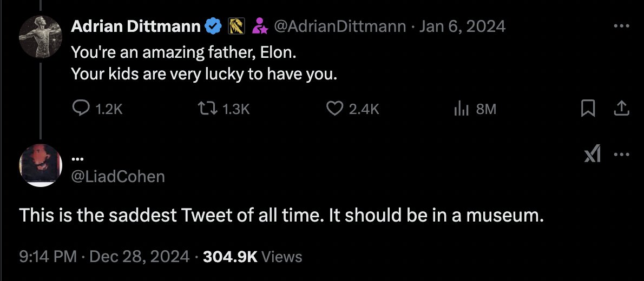Image resolution: width=644 pixels, height=281 pixels.
Task: Open the Grok icon on LiadCohen's post
Action: coord(593,155)
